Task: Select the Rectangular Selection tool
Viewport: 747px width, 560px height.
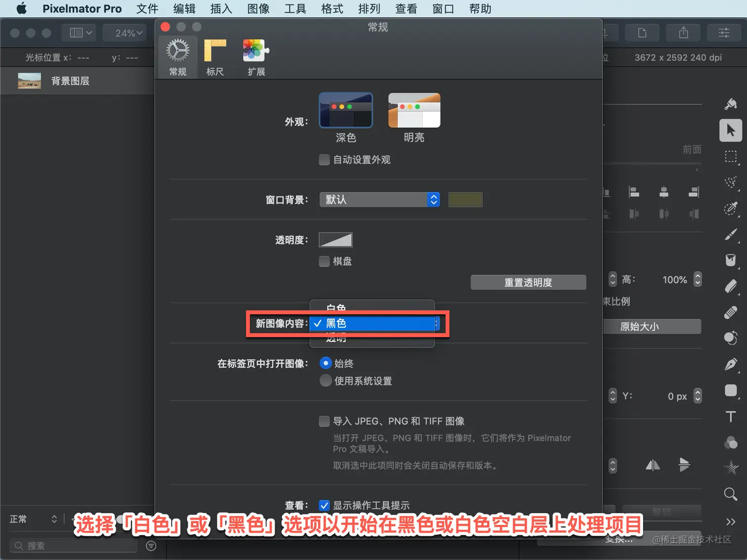Action: coord(731,157)
